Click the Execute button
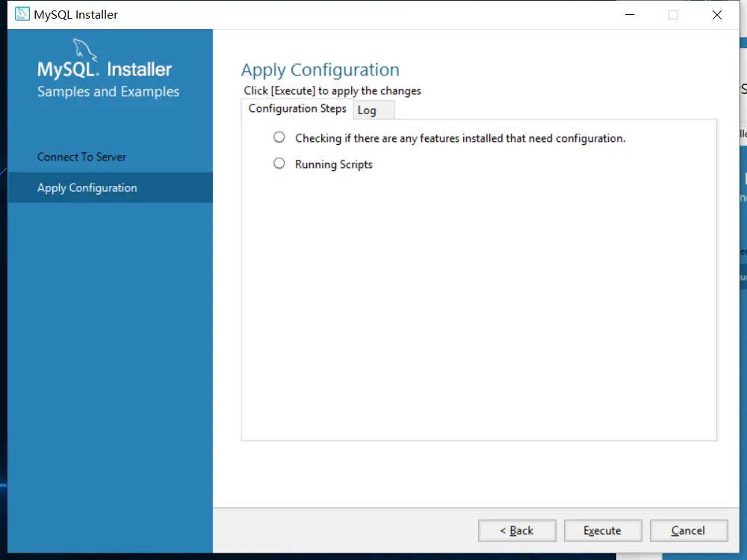The image size is (747, 560). click(x=603, y=530)
